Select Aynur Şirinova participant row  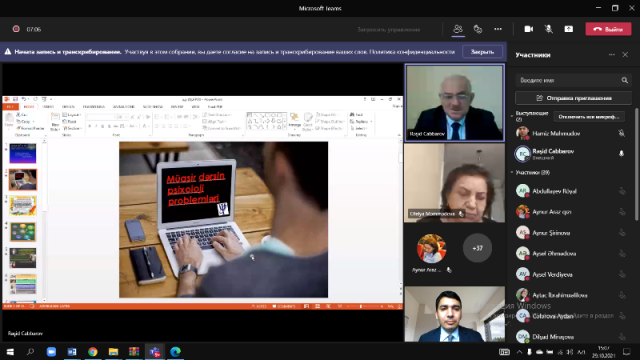click(571, 233)
